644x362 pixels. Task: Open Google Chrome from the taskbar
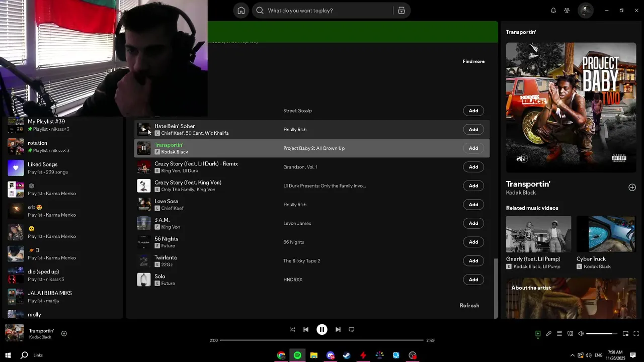(281, 355)
